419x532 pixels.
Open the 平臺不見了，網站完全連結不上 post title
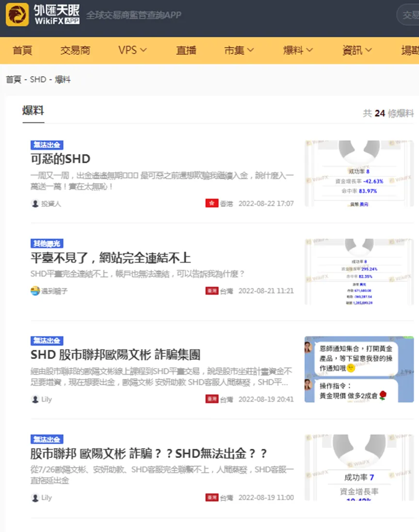coord(111,258)
